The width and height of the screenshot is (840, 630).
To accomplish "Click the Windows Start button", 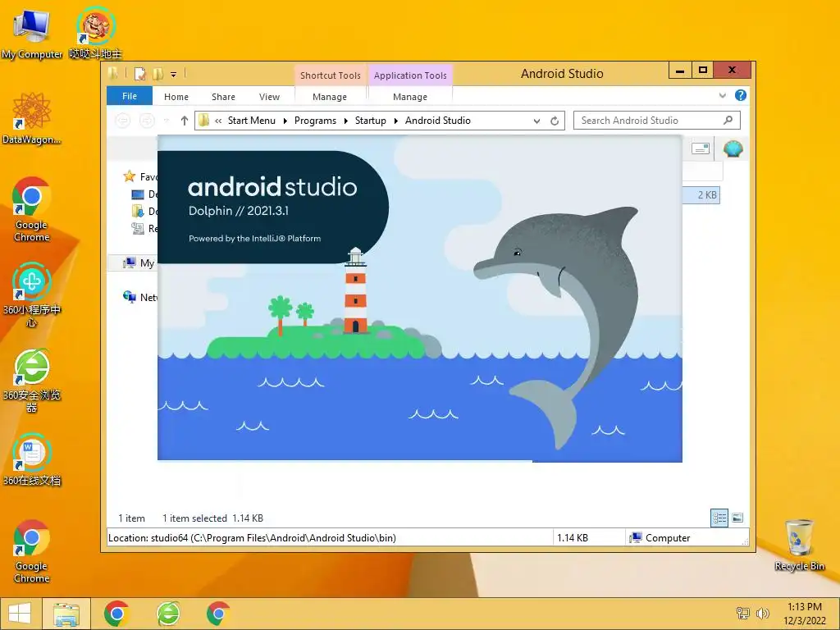I will click(x=20, y=614).
